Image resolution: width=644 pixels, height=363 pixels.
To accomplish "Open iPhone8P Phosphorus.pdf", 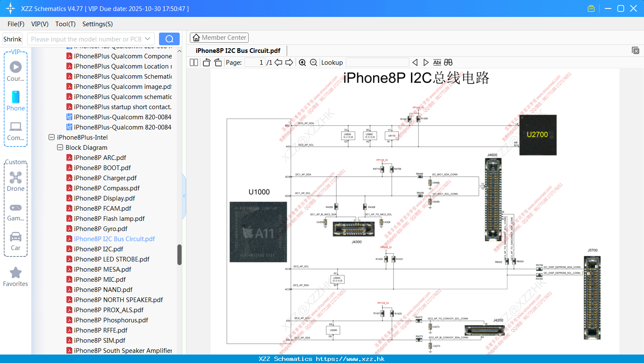I will click(111, 320).
